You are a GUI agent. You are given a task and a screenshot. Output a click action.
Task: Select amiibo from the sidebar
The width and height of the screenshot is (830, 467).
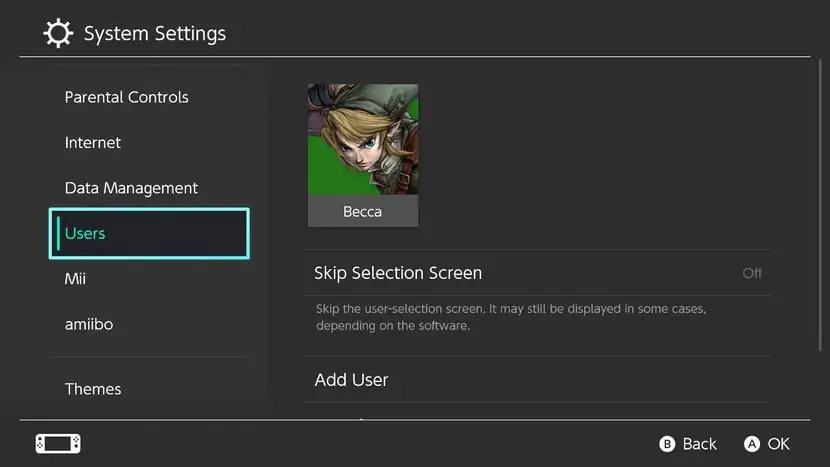click(89, 324)
